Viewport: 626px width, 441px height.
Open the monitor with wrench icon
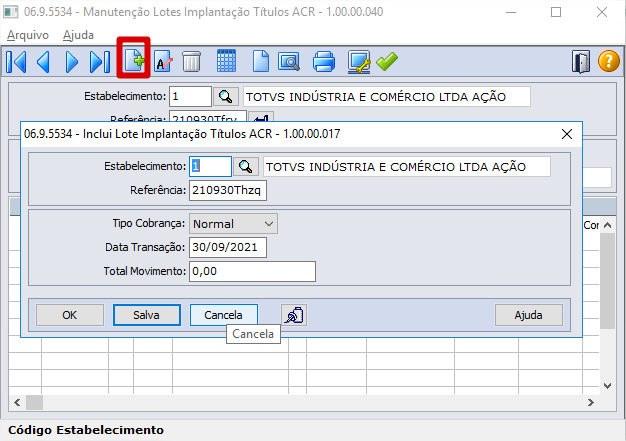click(359, 61)
